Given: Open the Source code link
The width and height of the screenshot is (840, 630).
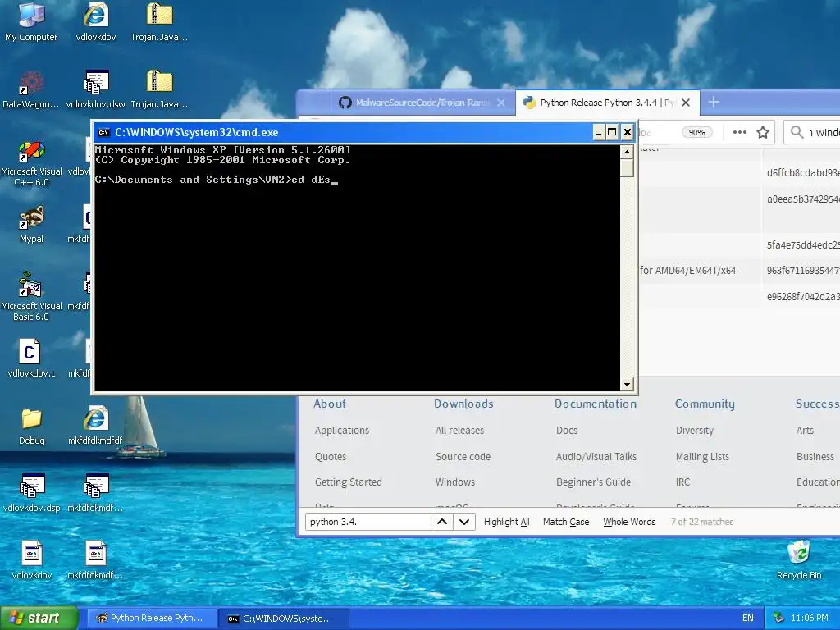Looking at the screenshot, I should [463, 456].
